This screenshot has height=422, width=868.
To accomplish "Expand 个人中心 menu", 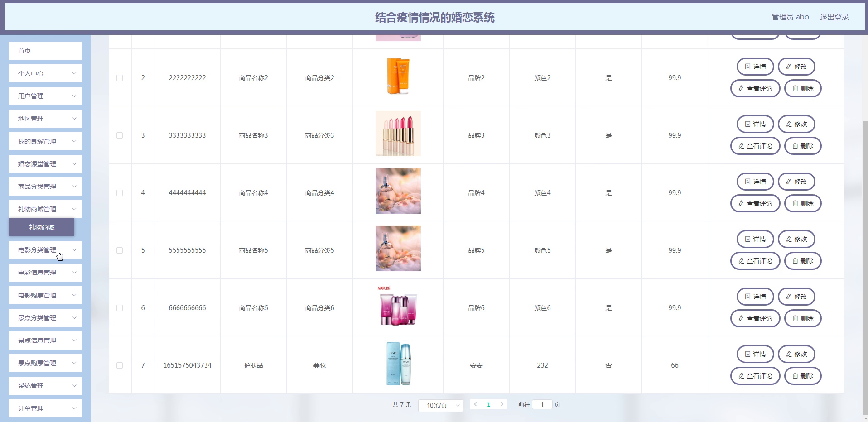I will (x=45, y=73).
